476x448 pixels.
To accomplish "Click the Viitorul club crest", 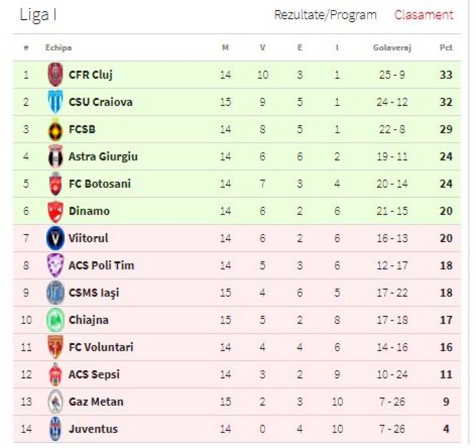I will click(x=55, y=238).
